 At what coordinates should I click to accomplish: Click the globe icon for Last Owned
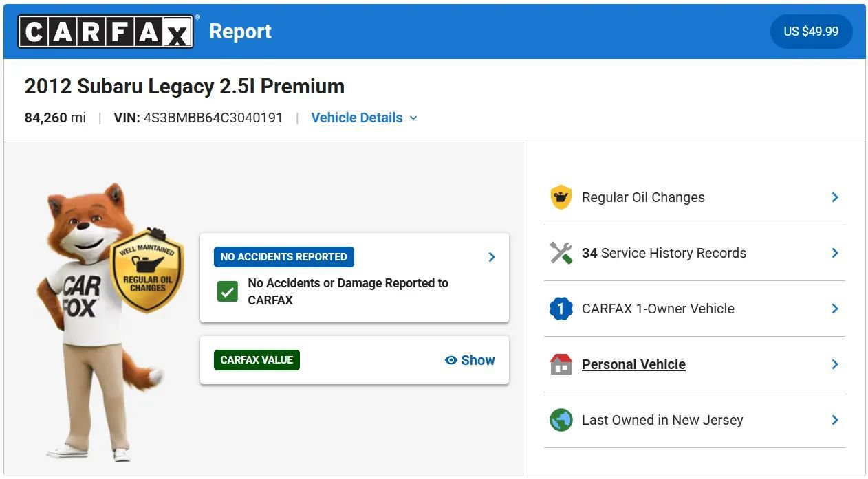point(561,420)
